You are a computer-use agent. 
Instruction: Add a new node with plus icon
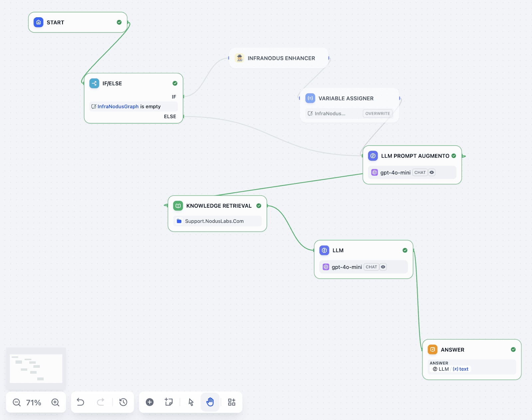click(150, 402)
